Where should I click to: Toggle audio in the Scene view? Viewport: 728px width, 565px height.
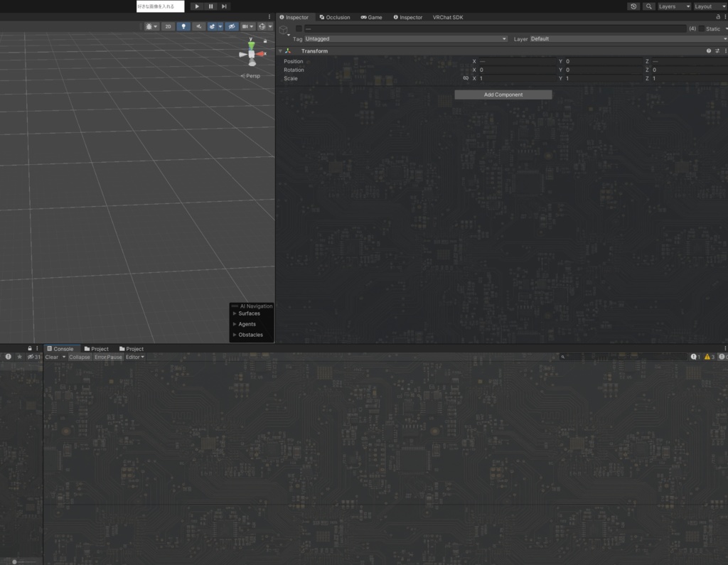coord(199,26)
